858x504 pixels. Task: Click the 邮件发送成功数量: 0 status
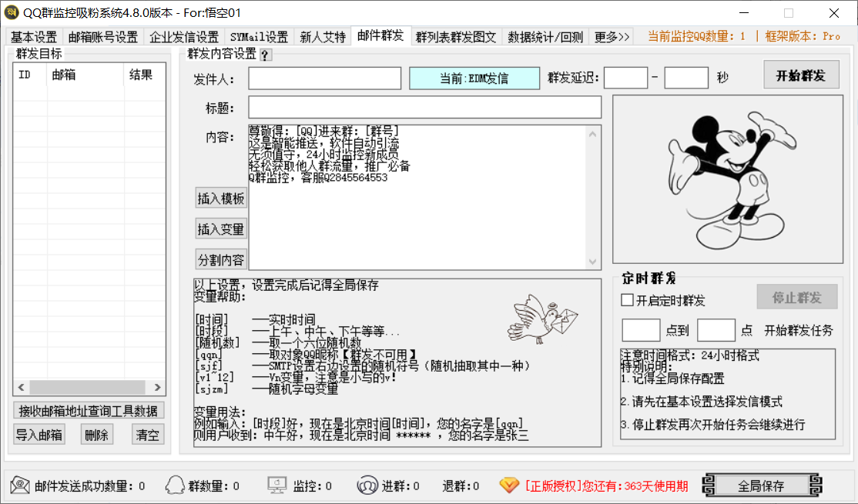tap(90, 486)
